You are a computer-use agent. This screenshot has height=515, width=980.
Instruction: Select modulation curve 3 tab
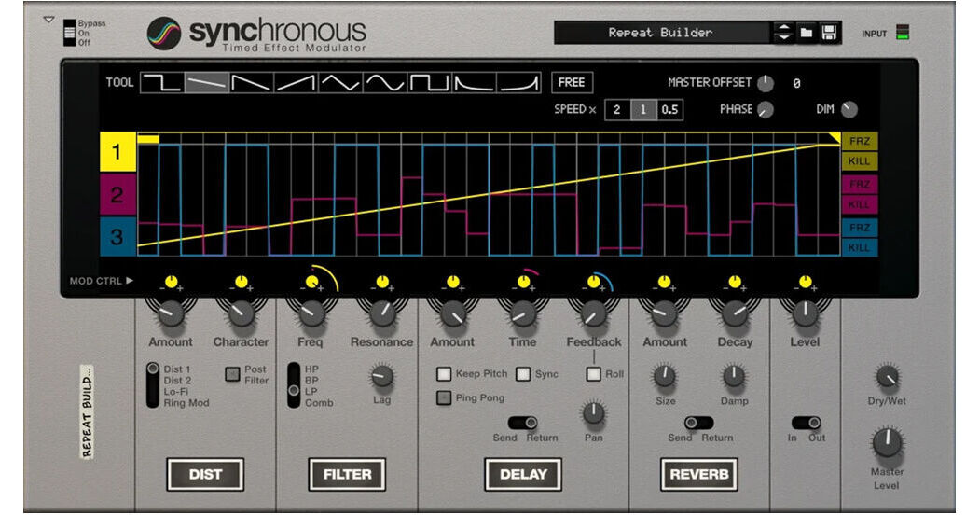coord(117,238)
